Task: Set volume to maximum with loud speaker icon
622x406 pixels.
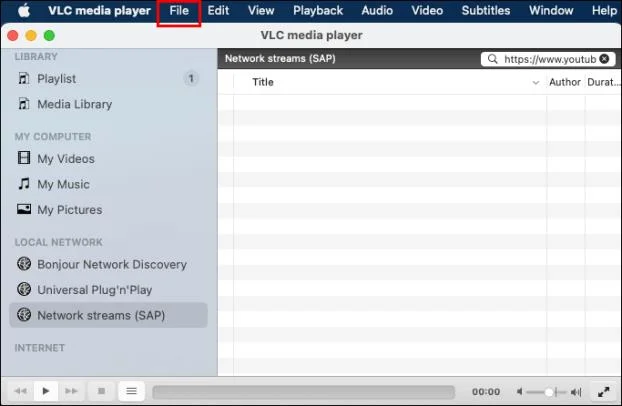Action: pyautogui.click(x=576, y=392)
